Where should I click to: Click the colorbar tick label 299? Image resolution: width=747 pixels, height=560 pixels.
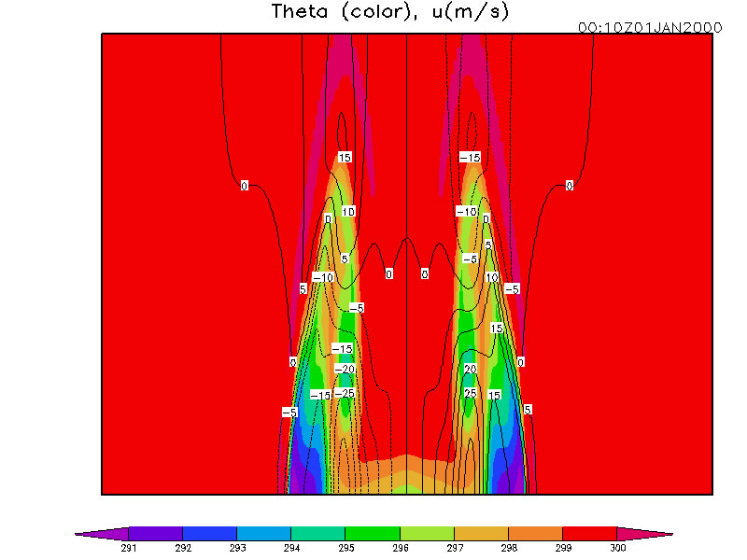click(x=563, y=548)
